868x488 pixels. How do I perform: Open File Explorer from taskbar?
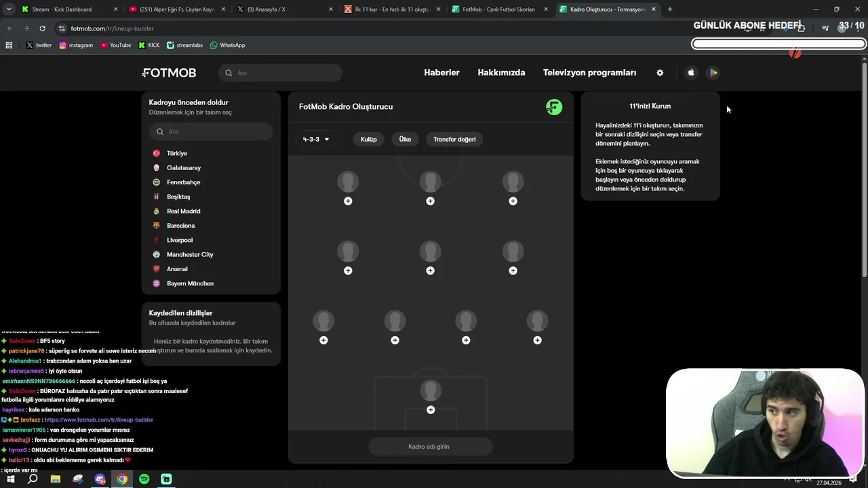click(56, 479)
